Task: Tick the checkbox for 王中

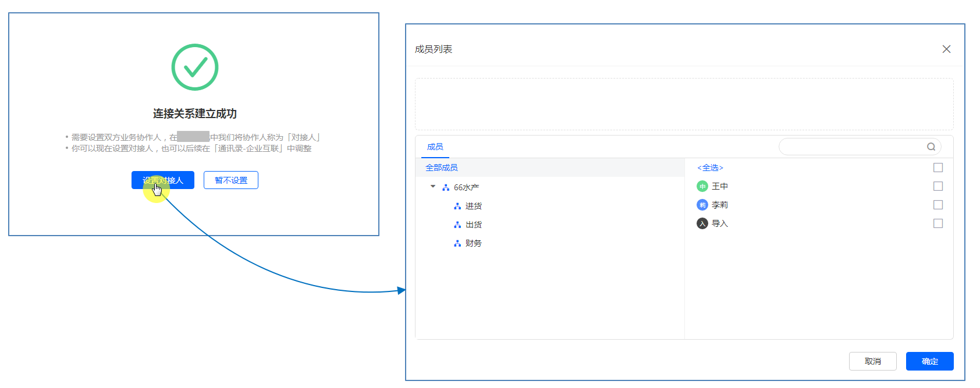Action: click(x=938, y=186)
